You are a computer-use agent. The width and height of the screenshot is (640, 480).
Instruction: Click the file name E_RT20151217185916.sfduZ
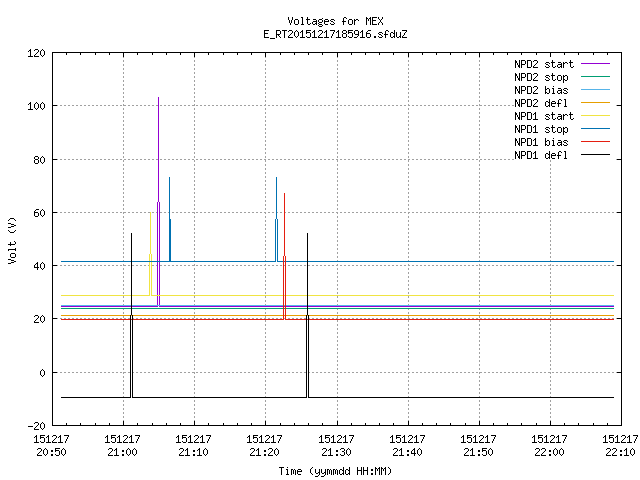click(x=335, y=34)
